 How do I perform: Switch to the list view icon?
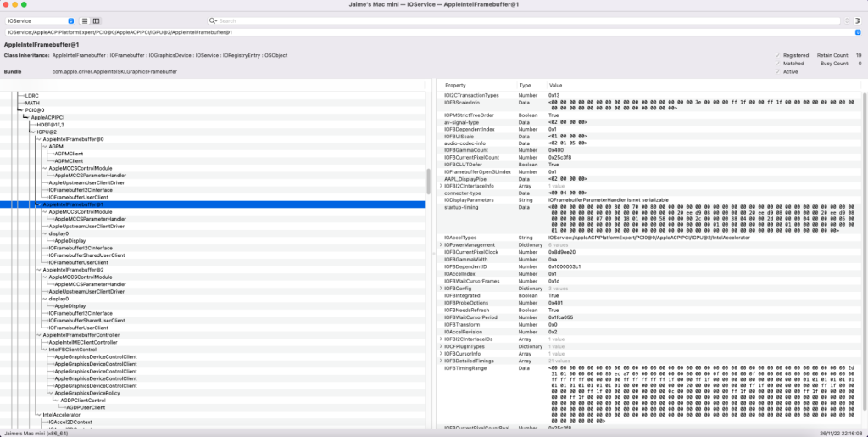86,20
